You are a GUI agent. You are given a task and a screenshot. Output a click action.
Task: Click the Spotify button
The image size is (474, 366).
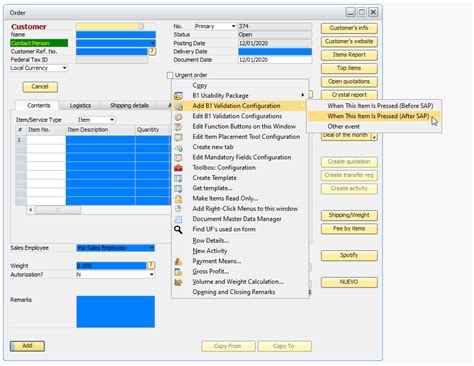349,255
